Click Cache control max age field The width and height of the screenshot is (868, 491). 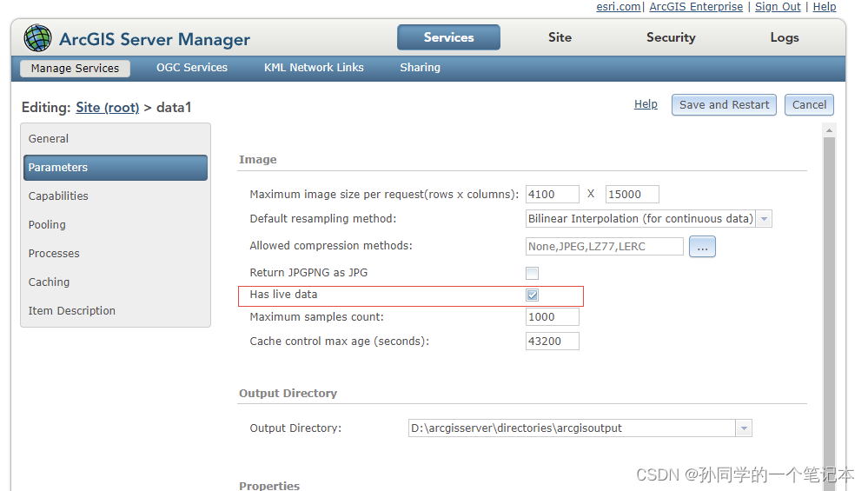click(x=552, y=341)
